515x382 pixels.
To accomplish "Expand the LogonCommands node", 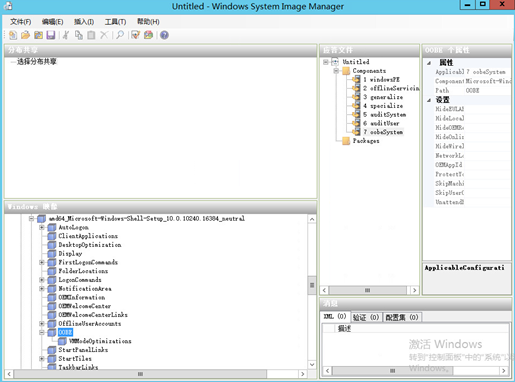I will tap(42, 280).
